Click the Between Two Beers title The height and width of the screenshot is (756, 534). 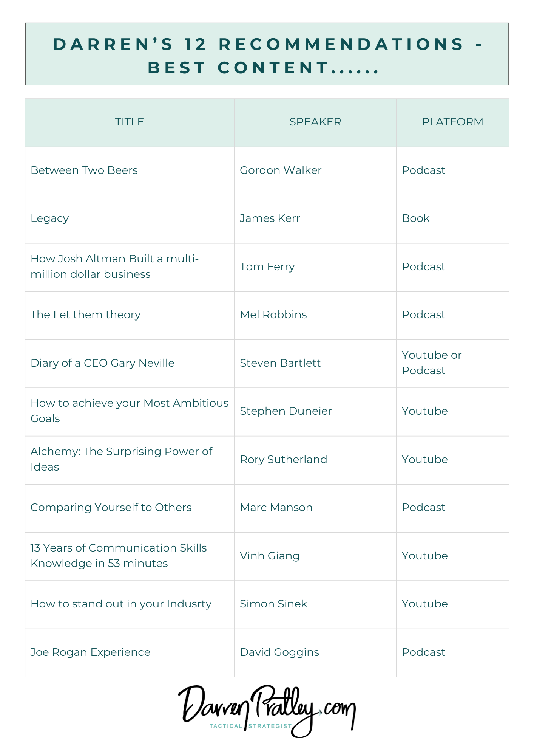(84, 170)
